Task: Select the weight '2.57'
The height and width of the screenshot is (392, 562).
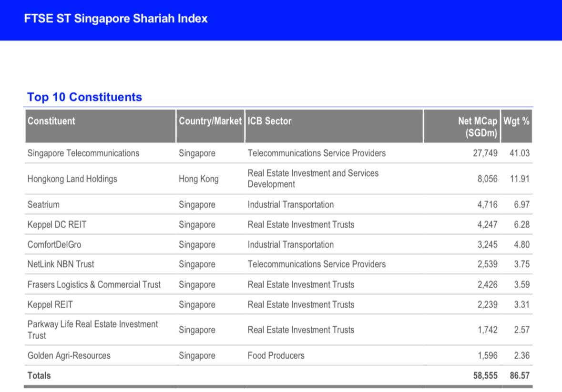Action: click(x=521, y=330)
